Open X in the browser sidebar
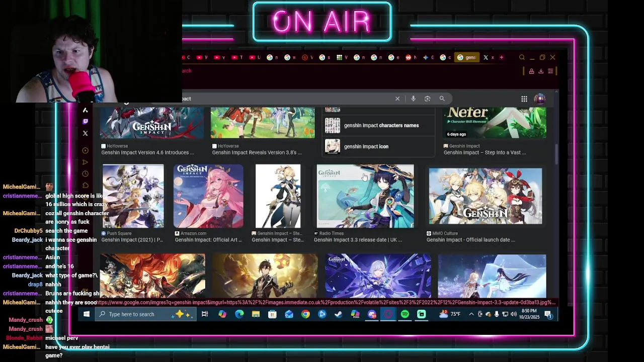 (85, 133)
